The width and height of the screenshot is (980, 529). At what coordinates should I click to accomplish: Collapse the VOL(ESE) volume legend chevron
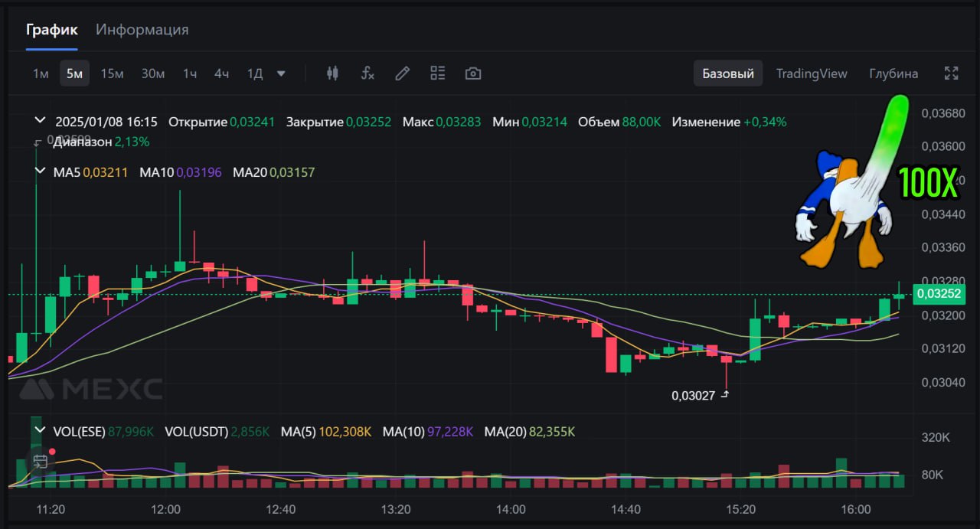pos(41,432)
